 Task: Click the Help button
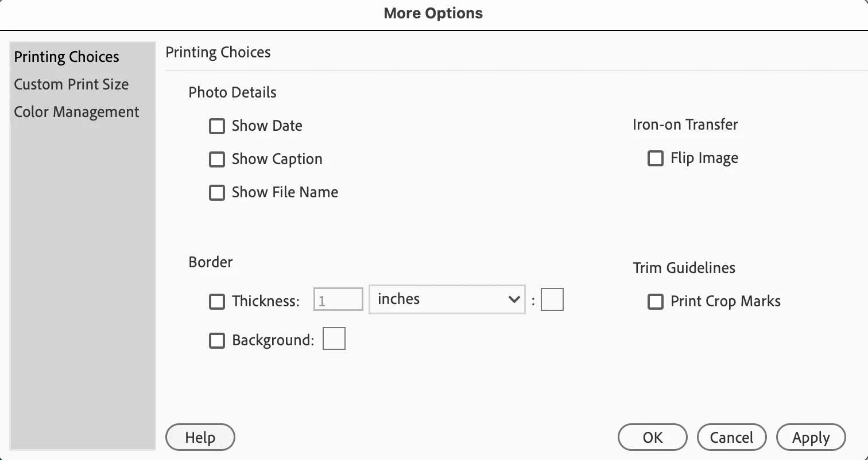coord(200,438)
